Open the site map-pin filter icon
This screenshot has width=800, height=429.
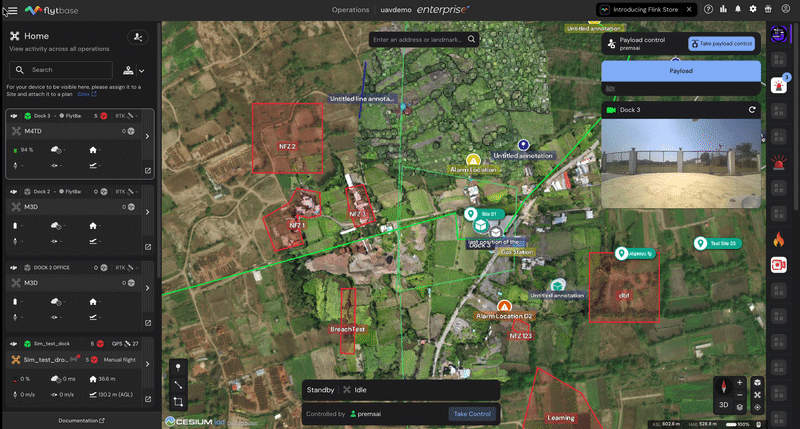[128, 70]
